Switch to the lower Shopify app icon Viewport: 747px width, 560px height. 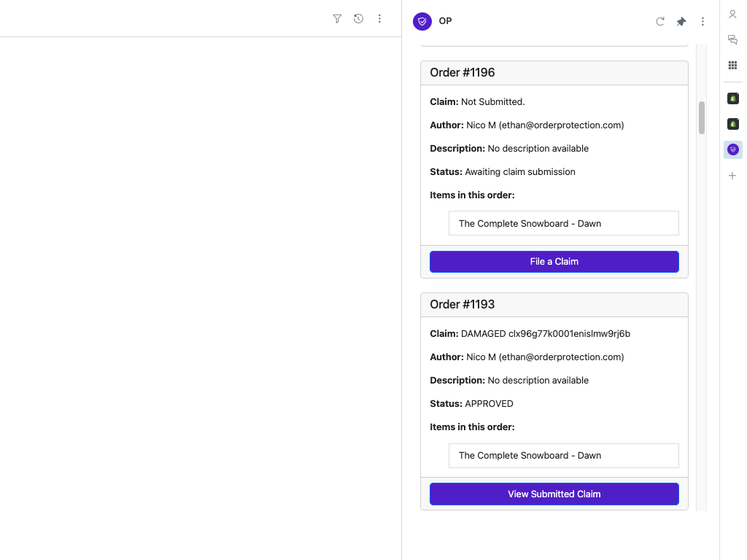[733, 124]
